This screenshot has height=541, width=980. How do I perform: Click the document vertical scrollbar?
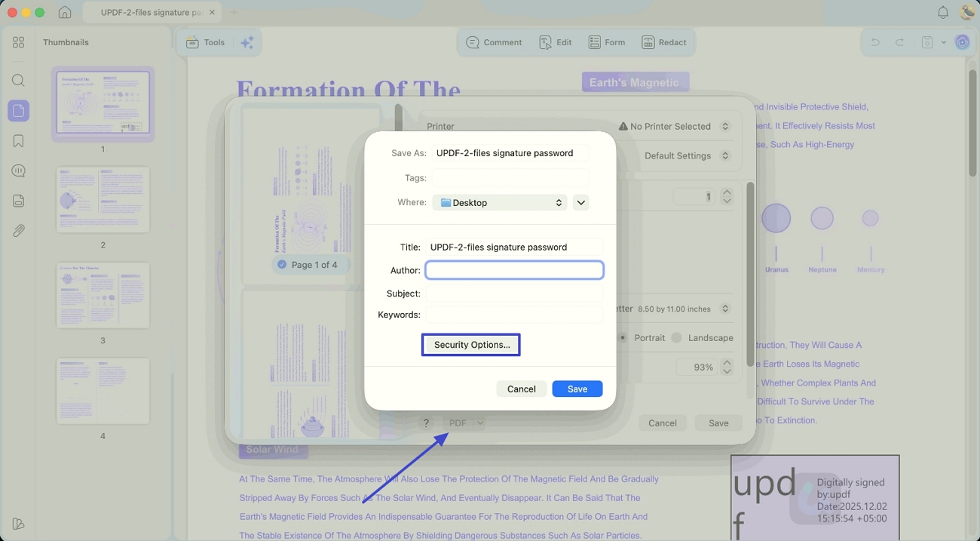973,124
